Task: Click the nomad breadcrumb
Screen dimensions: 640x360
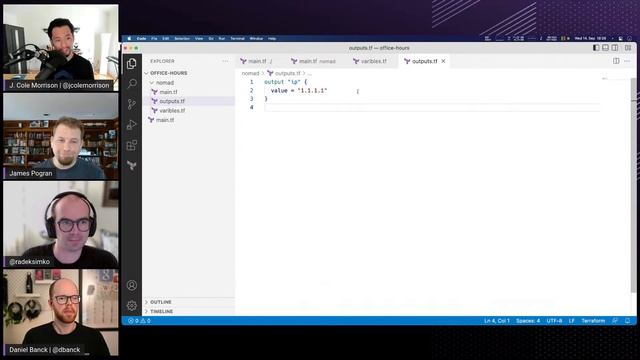Action: (250, 73)
